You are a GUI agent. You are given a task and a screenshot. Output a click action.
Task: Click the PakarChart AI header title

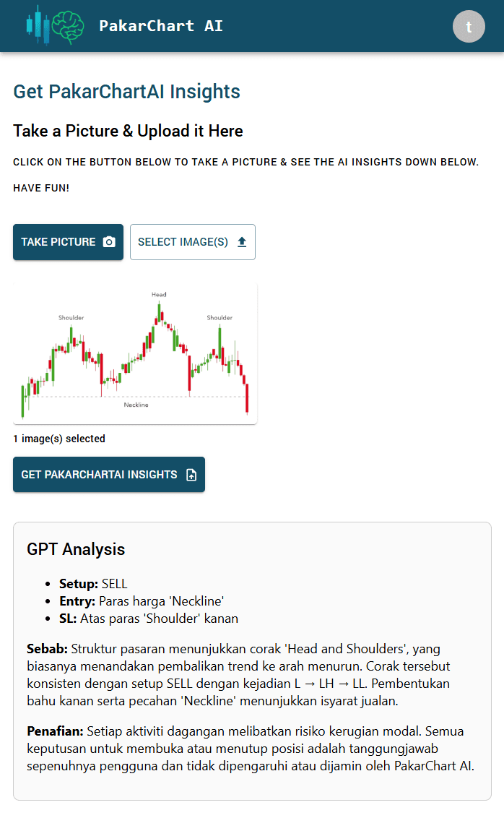point(161,26)
